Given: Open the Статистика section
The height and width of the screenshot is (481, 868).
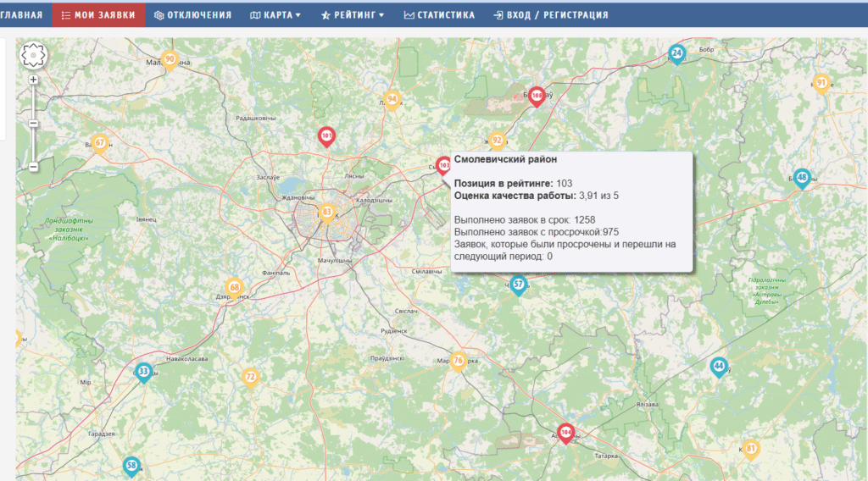Looking at the screenshot, I should (439, 14).
